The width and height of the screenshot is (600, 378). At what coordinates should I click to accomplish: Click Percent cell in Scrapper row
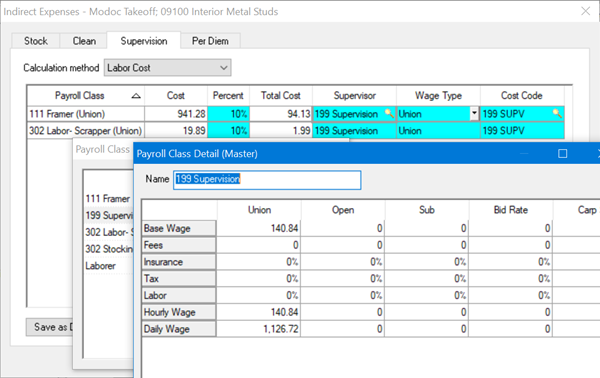click(228, 131)
